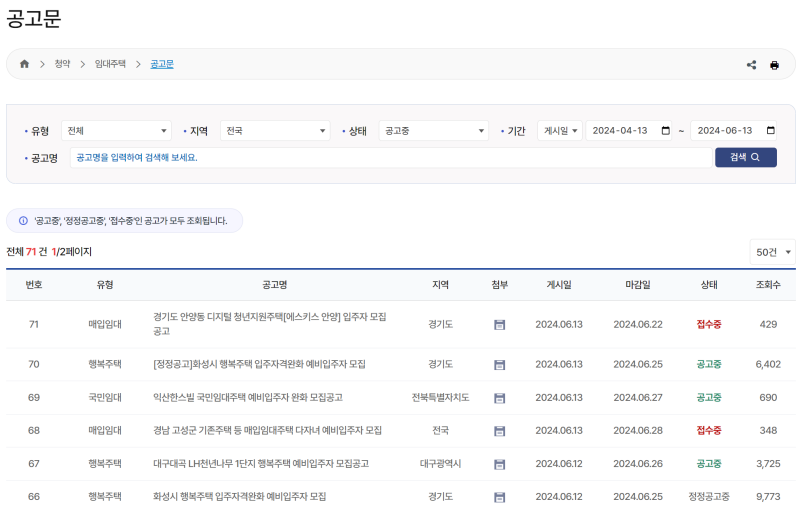Download attachment for notice 70
800x509 pixels.
point(499,364)
